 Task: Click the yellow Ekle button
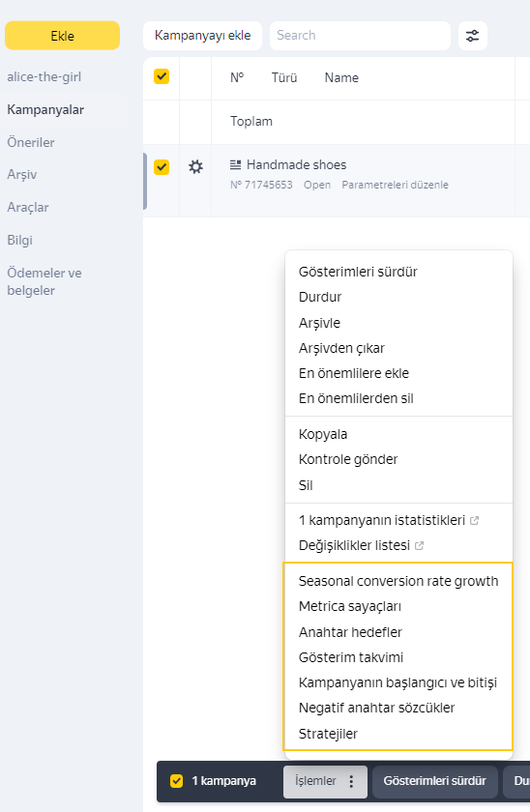62,36
